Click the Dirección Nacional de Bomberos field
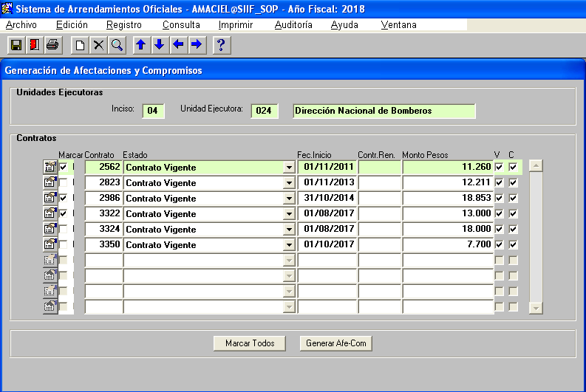Viewport: 586px width, 392px height. (x=384, y=111)
